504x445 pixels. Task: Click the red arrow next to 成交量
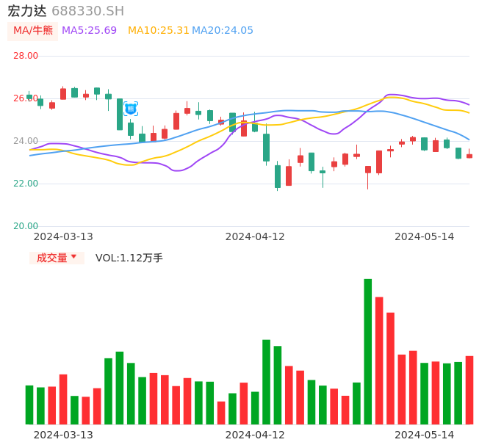pos(73,257)
